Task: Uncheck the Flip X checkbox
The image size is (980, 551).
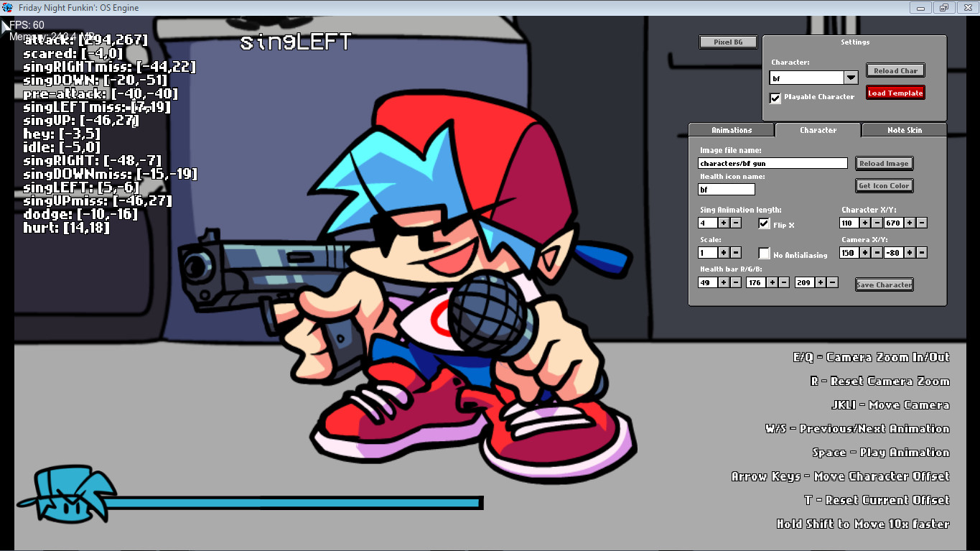Action: click(764, 223)
